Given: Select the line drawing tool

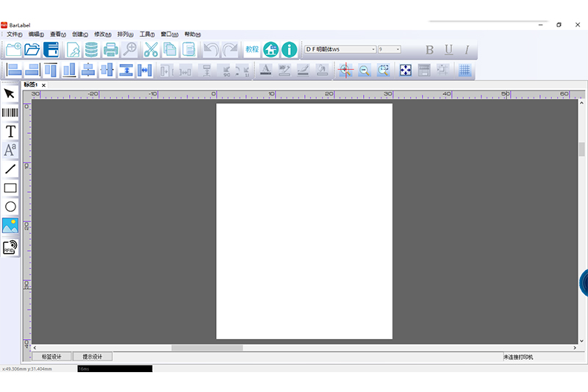Looking at the screenshot, I should [10, 169].
